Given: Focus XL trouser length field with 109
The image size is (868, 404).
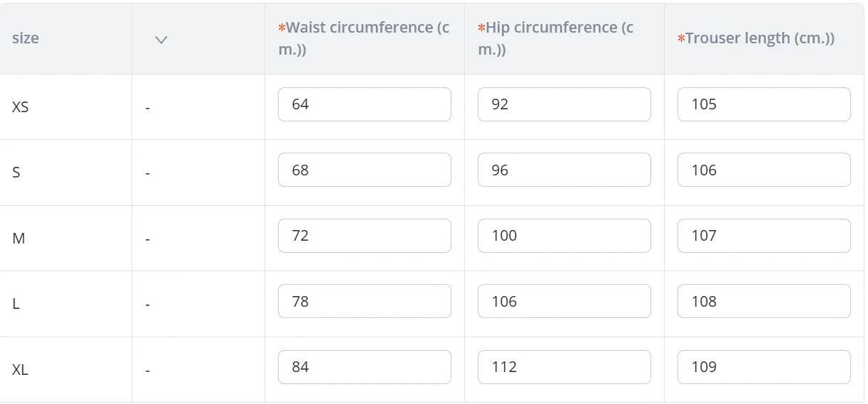Looking at the screenshot, I should (x=763, y=367).
